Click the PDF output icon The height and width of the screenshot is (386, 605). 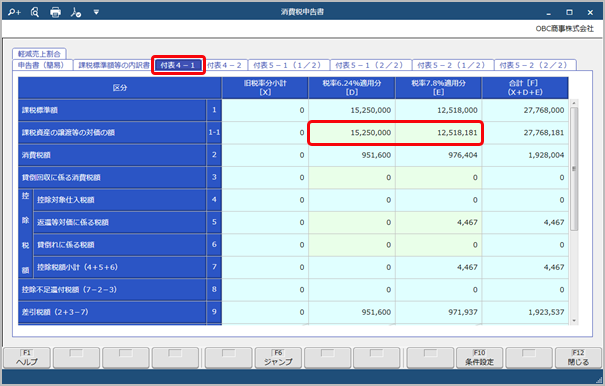pos(76,12)
